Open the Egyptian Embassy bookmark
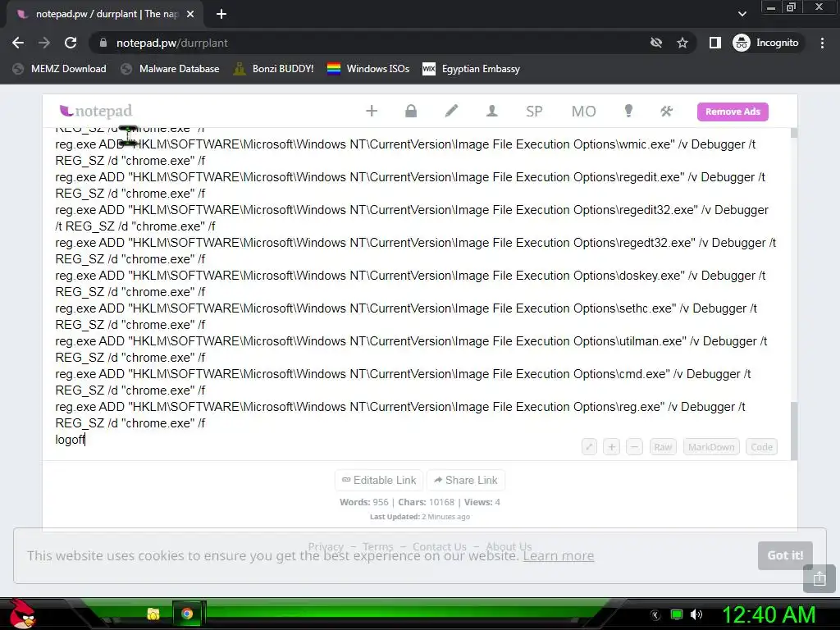840x630 pixels. tap(472, 69)
